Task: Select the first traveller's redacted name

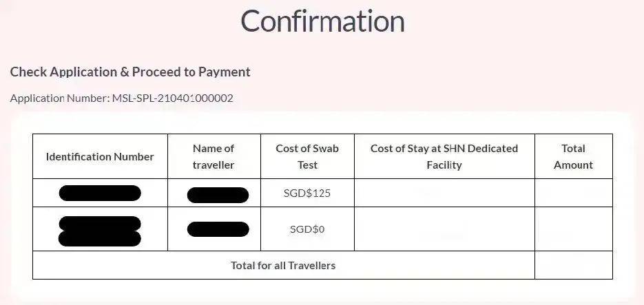Action: coord(218,194)
